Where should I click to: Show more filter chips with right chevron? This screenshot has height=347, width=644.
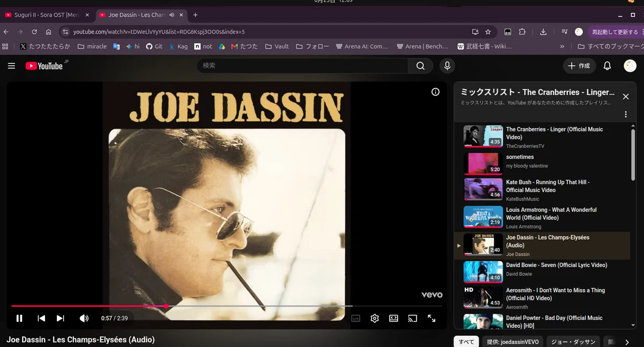[x=627, y=342]
